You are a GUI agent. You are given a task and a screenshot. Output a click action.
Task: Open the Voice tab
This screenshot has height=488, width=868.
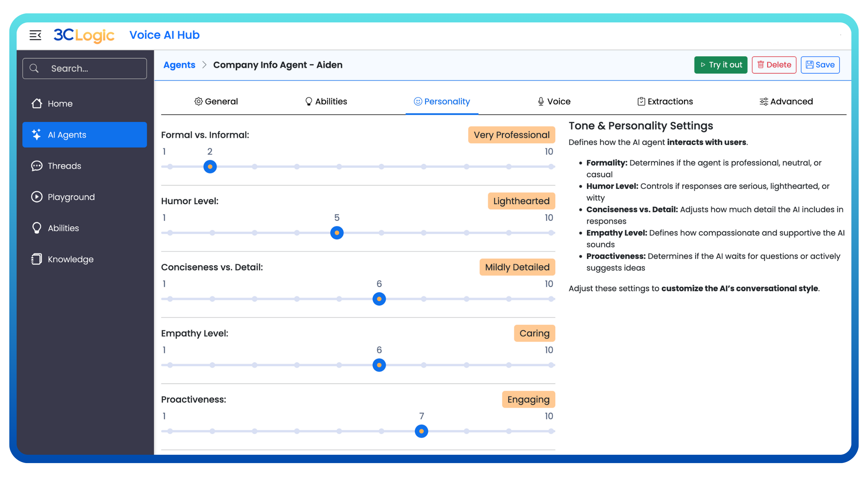click(x=554, y=102)
